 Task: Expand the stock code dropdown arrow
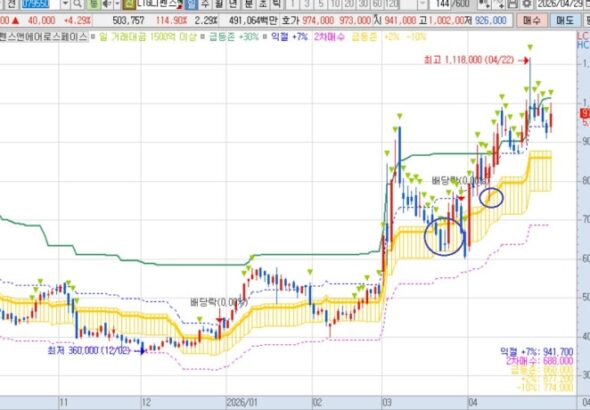[x=65, y=4]
